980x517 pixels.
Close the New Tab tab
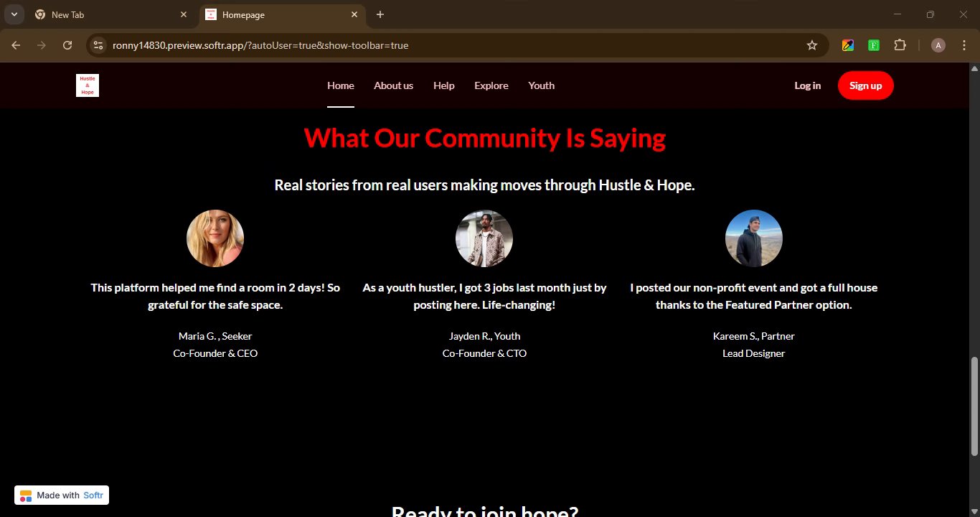(184, 14)
